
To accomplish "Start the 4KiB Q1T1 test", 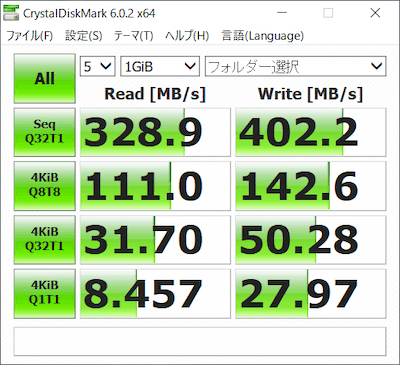I will click(x=45, y=293).
